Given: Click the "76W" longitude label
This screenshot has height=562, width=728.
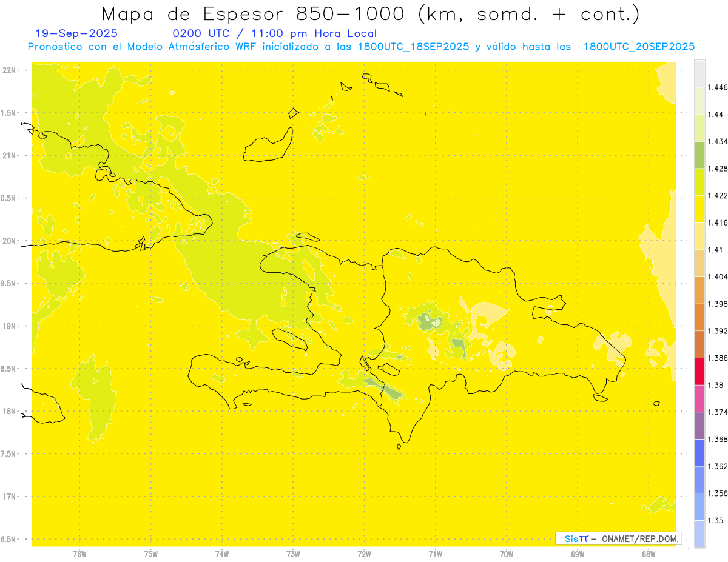Looking at the screenshot, I should (x=79, y=554).
